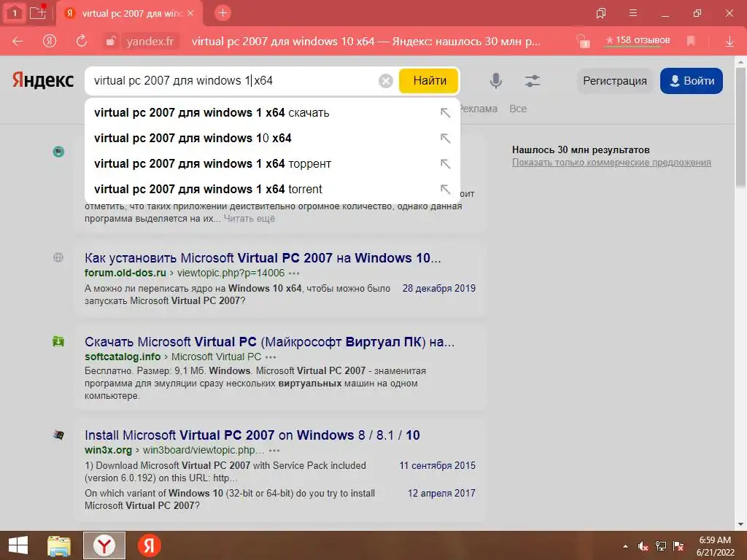This screenshot has height=560, width=747.
Task: Click the muted volume tray icon
Action: click(643, 546)
